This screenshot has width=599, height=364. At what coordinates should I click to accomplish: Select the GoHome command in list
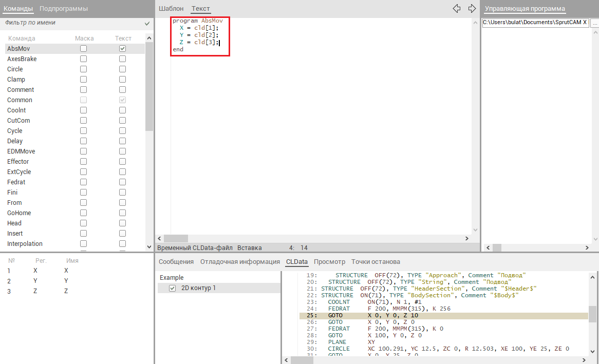pos(19,213)
